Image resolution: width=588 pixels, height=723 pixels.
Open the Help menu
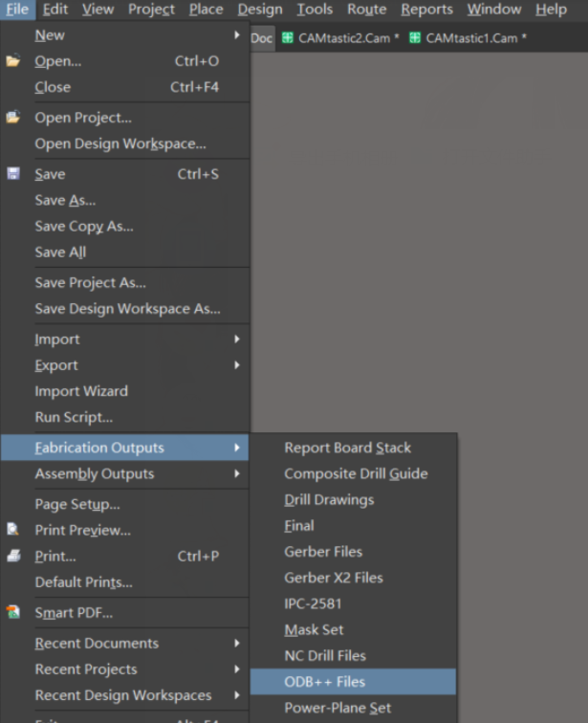point(551,10)
